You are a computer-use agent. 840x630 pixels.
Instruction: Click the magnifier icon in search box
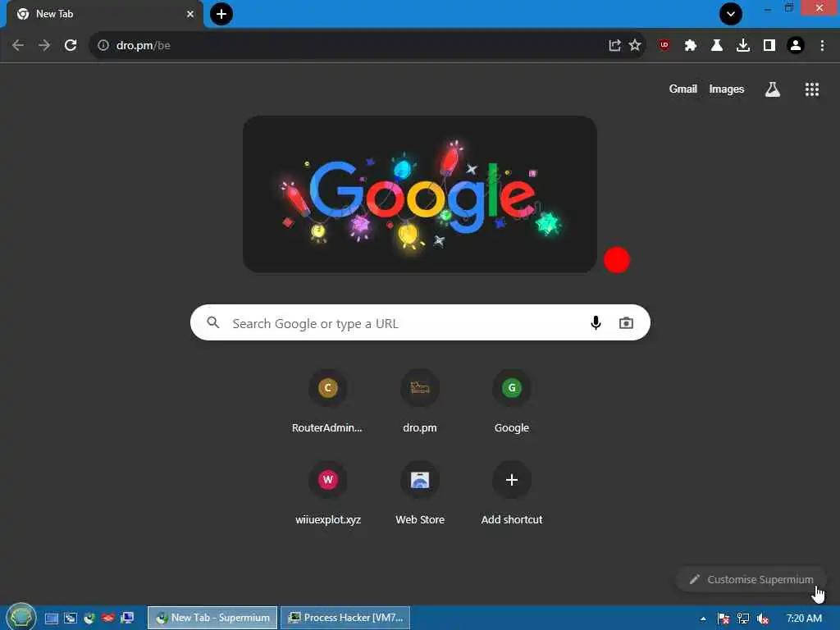click(x=213, y=322)
